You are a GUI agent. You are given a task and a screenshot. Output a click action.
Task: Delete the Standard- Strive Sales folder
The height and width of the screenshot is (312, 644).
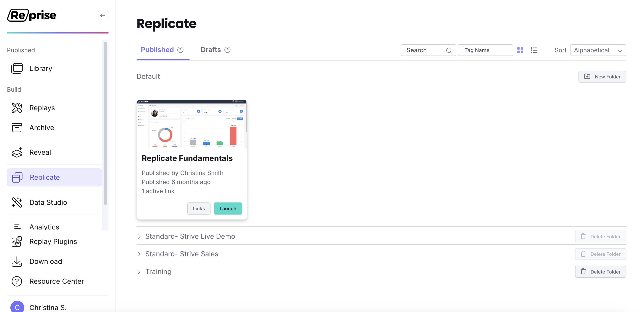click(x=600, y=254)
